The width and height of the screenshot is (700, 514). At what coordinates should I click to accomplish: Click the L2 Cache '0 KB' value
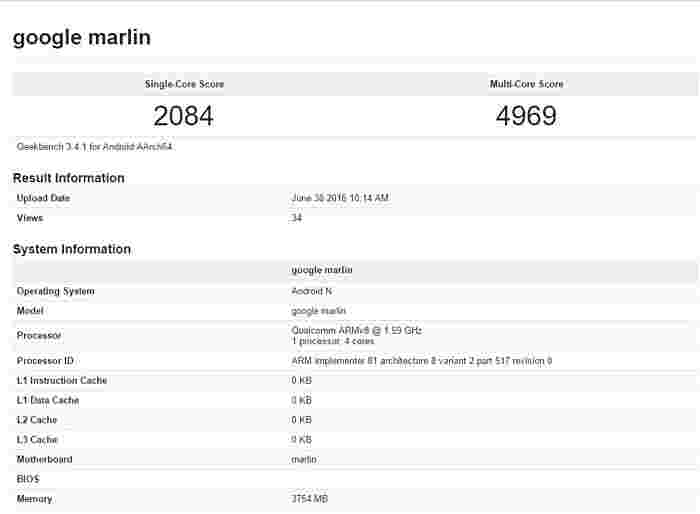301,420
